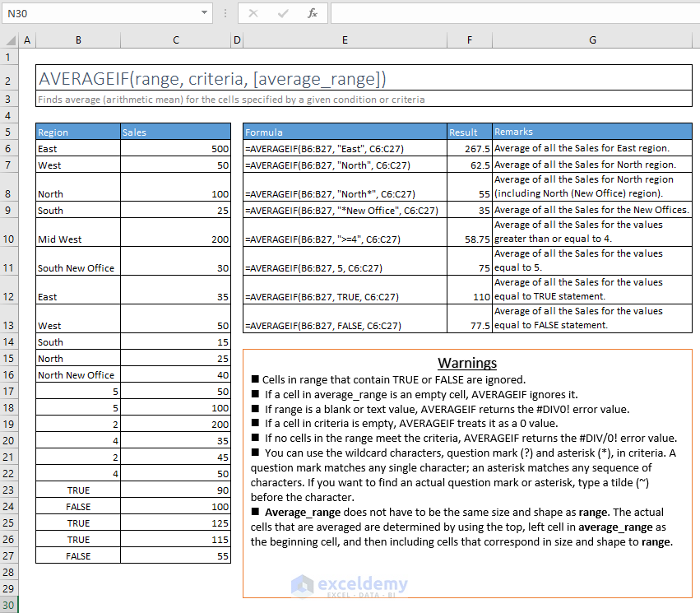700x613 pixels.
Task: Click the AVERAGEIF syntax title cell
Action: point(364,77)
